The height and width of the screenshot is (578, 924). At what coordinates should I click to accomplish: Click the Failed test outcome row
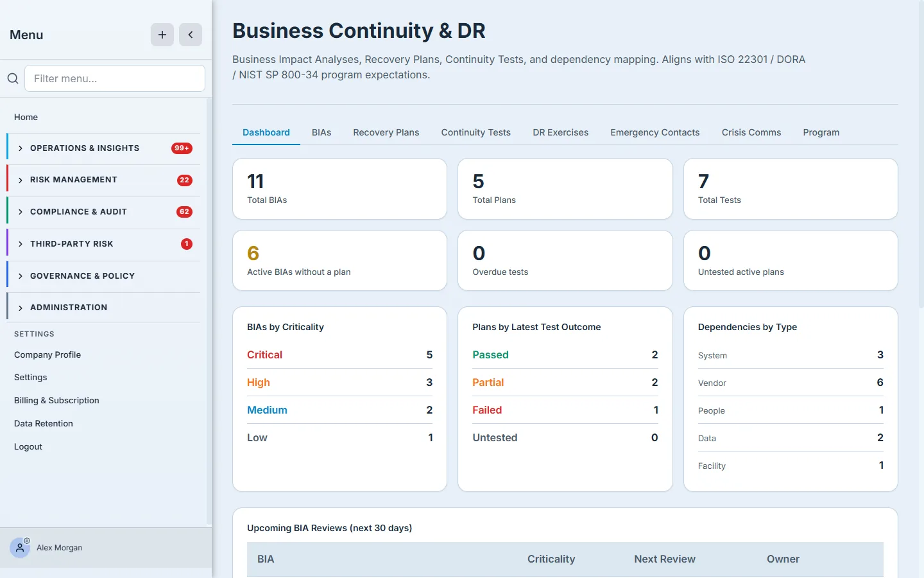(565, 410)
